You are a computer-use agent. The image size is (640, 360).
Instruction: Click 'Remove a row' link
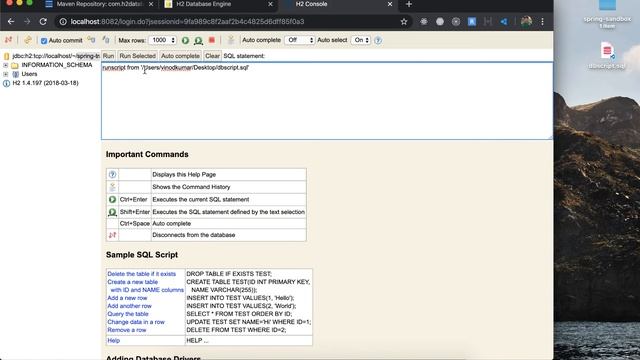127,330
